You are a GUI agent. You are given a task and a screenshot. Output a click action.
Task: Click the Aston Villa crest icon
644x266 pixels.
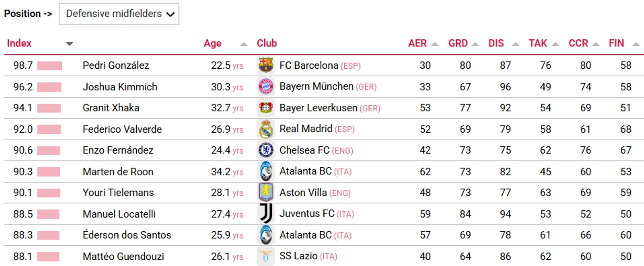(x=266, y=192)
